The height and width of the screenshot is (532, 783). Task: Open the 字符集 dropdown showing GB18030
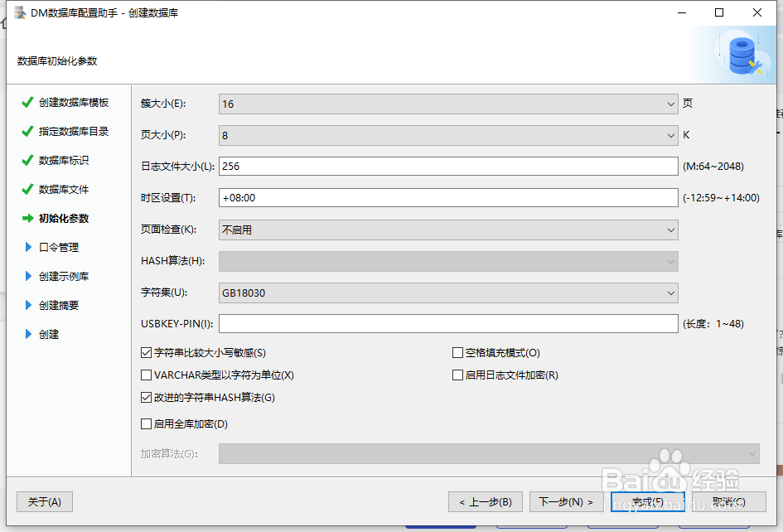pos(671,293)
